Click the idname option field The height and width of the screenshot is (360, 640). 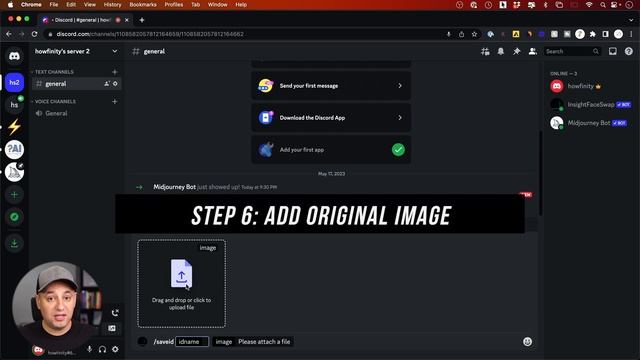(x=192, y=342)
